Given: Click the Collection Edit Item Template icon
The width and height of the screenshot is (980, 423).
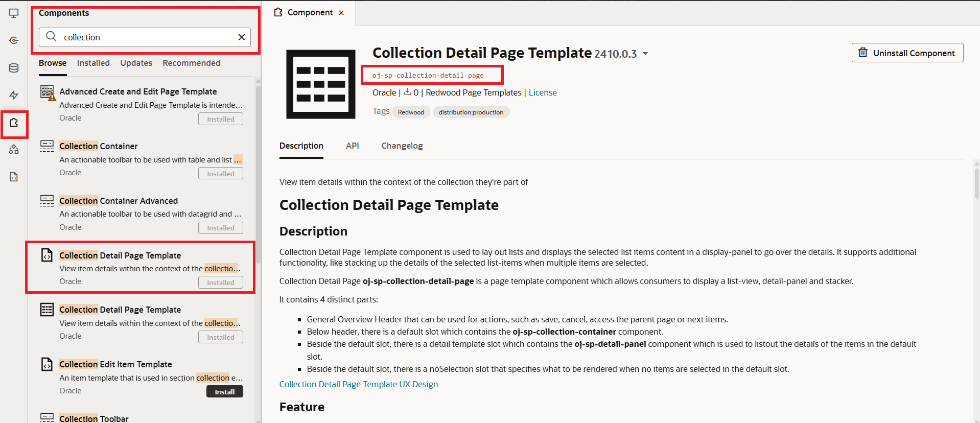Looking at the screenshot, I should 47,364.
